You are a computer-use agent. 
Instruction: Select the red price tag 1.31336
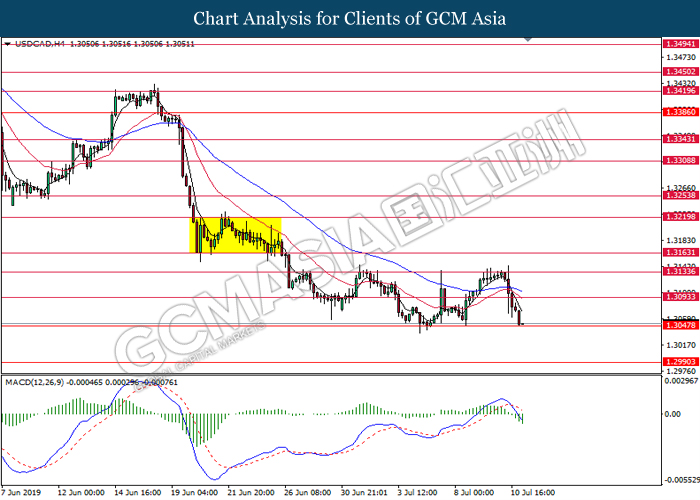(x=681, y=271)
